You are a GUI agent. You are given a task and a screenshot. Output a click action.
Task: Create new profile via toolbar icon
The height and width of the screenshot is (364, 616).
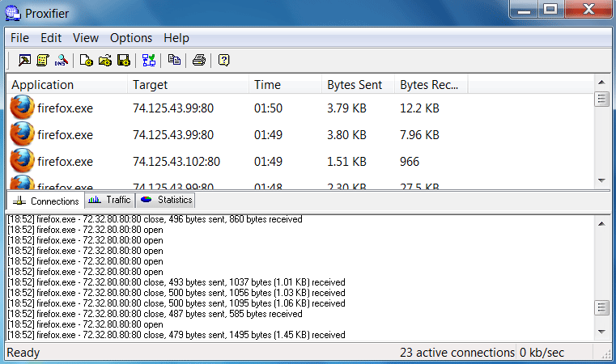tap(87, 60)
